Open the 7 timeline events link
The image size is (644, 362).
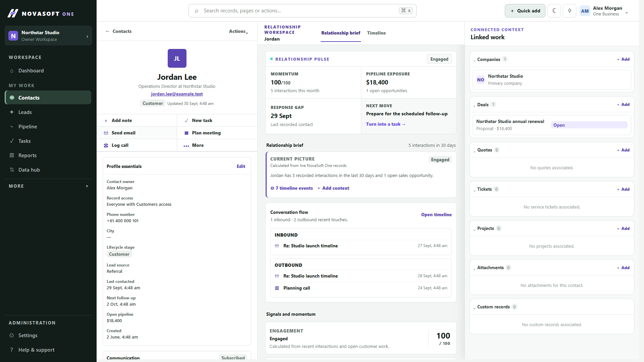coord(291,188)
